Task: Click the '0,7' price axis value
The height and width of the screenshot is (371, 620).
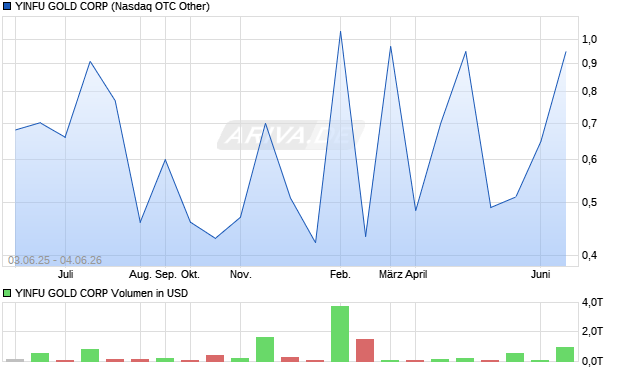Action: click(x=589, y=123)
